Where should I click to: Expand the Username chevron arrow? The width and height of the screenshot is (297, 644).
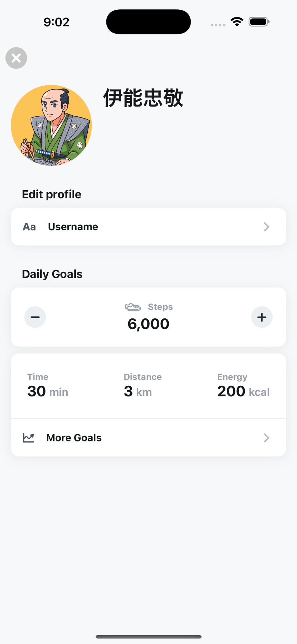tap(266, 227)
